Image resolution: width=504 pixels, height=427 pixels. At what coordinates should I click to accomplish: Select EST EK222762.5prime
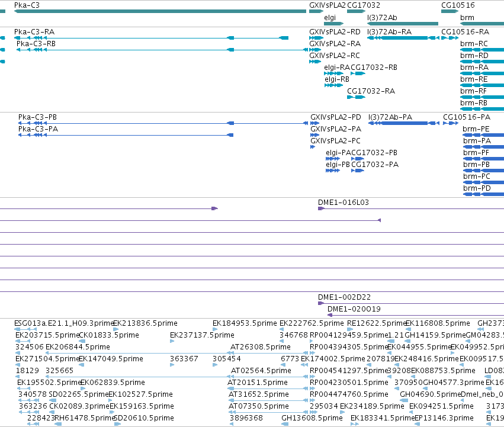pyautogui.click(x=281, y=329)
